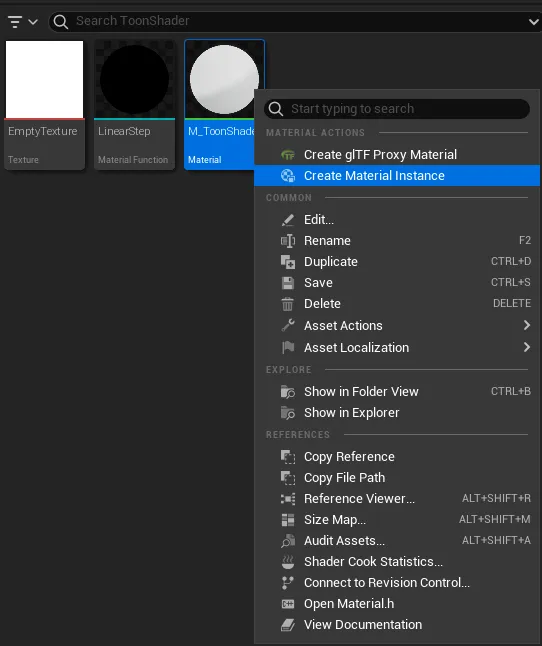Screen dimensions: 542x646
Task: Click the floppy disk Save icon
Action: click(288, 283)
